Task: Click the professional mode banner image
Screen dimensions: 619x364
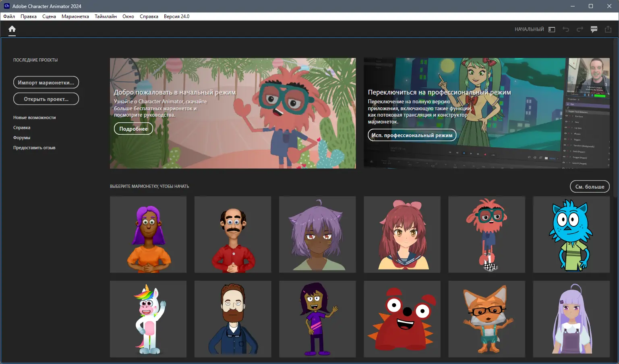Action: click(x=487, y=113)
